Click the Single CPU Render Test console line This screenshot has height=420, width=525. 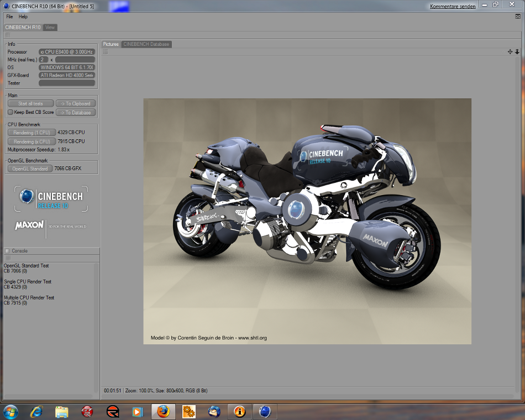tap(28, 282)
